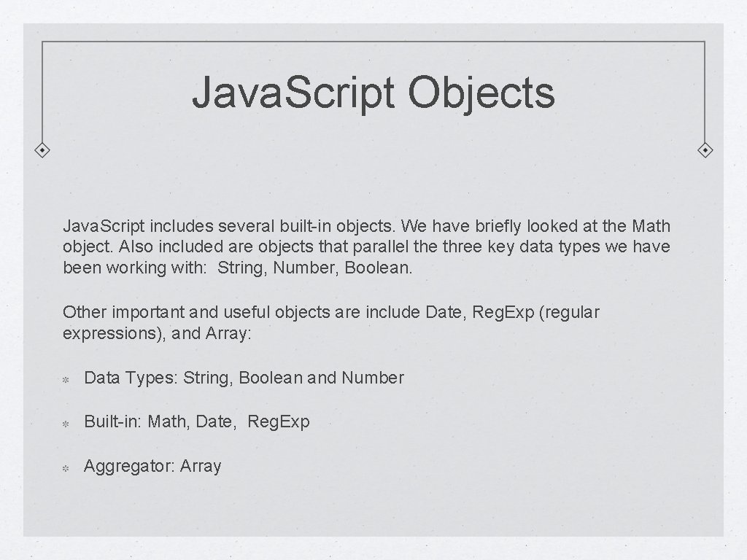Click the word Objects in the title

click(x=481, y=93)
